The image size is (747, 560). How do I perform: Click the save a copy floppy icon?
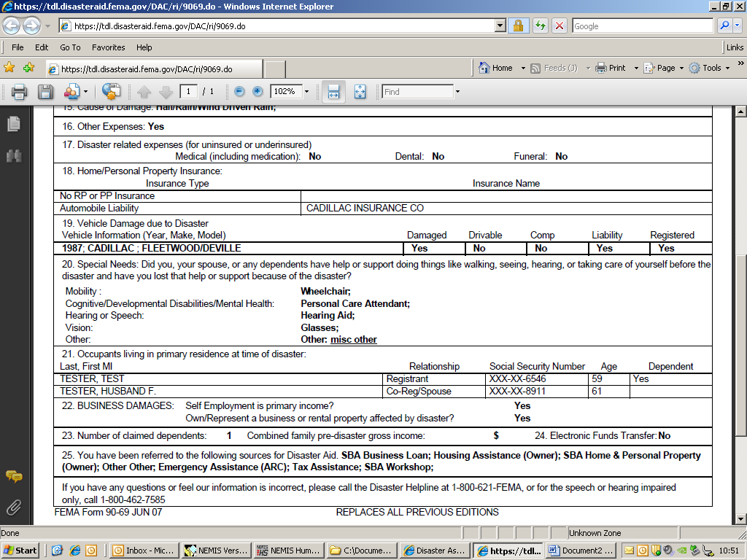(x=46, y=92)
